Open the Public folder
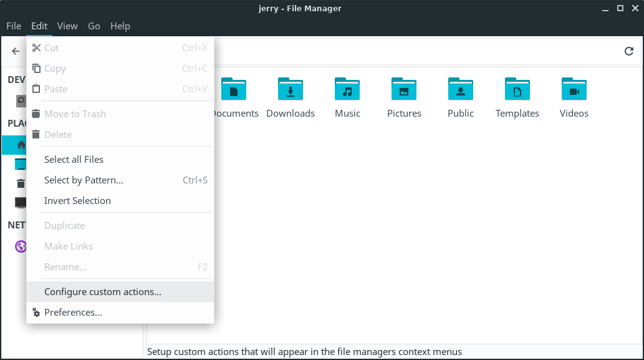The width and height of the screenshot is (644, 360). [x=461, y=90]
